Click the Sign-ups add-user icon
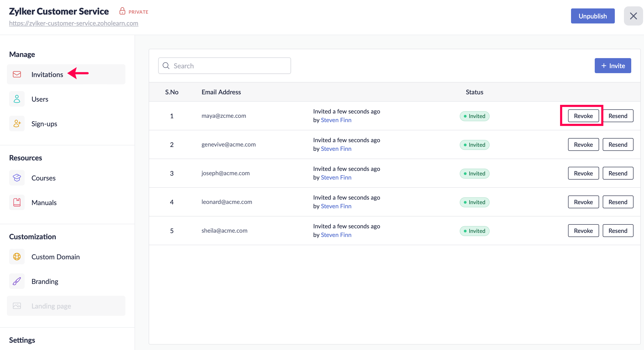Screen dimensions: 644x350 point(17,124)
